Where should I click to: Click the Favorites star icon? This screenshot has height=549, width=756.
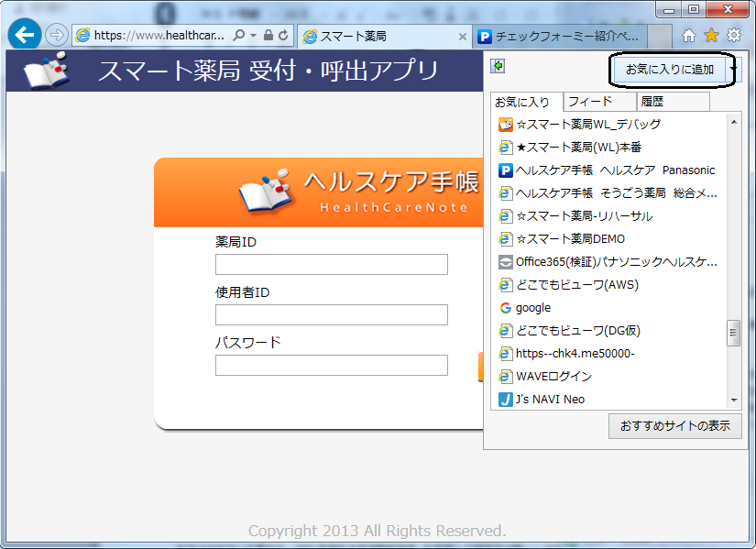pos(712,35)
